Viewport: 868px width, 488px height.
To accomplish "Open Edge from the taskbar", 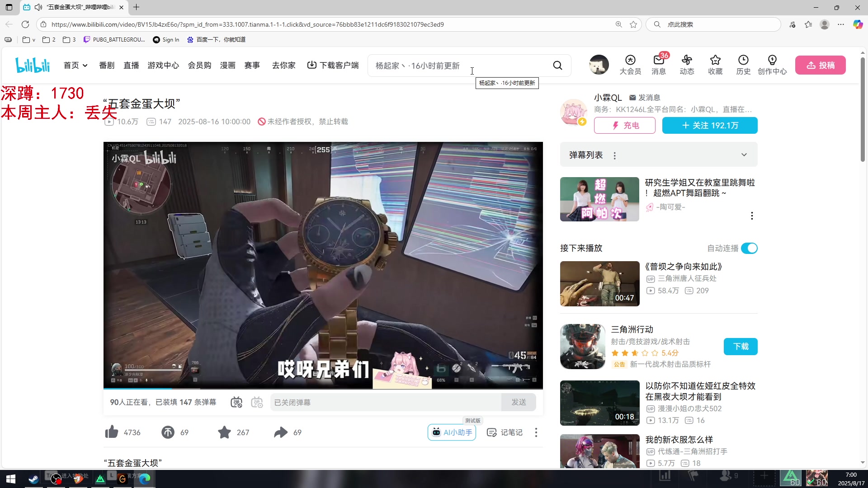I will tap(144, 479).
